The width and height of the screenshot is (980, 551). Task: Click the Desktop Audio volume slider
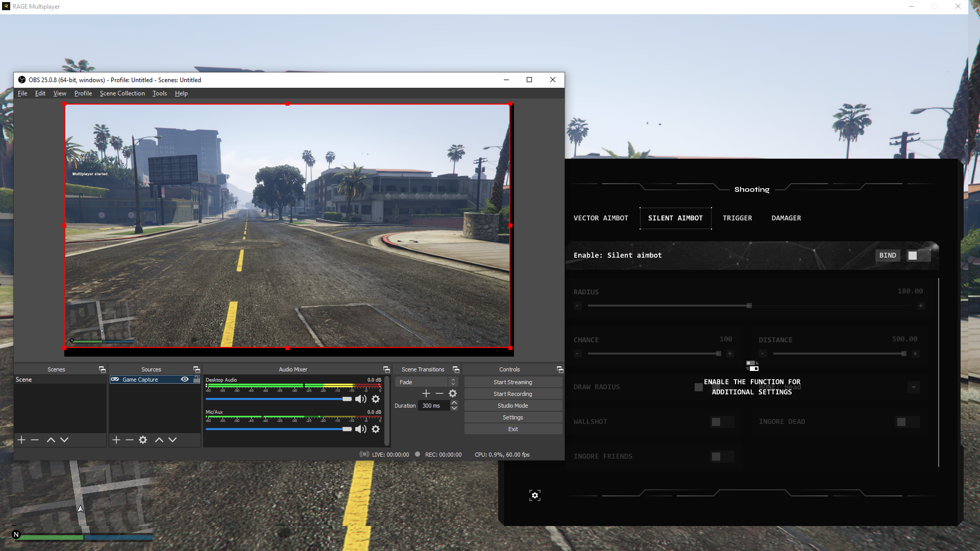tap(278, 399)
